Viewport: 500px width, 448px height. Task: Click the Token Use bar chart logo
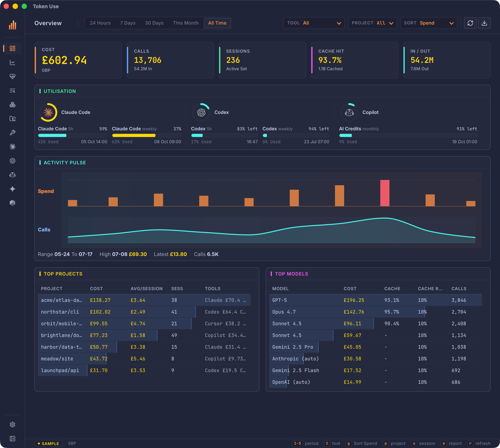click(x=12, y=25)
